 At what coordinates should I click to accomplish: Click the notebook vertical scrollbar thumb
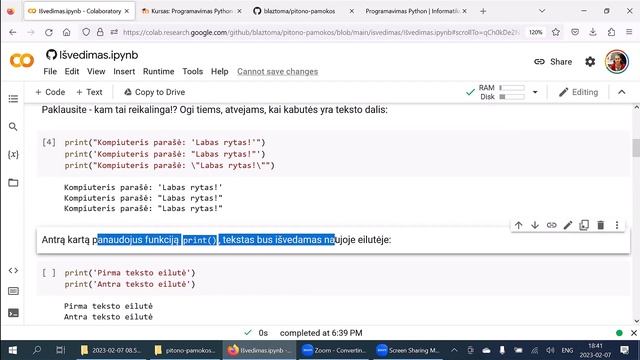tap(636, 147)
